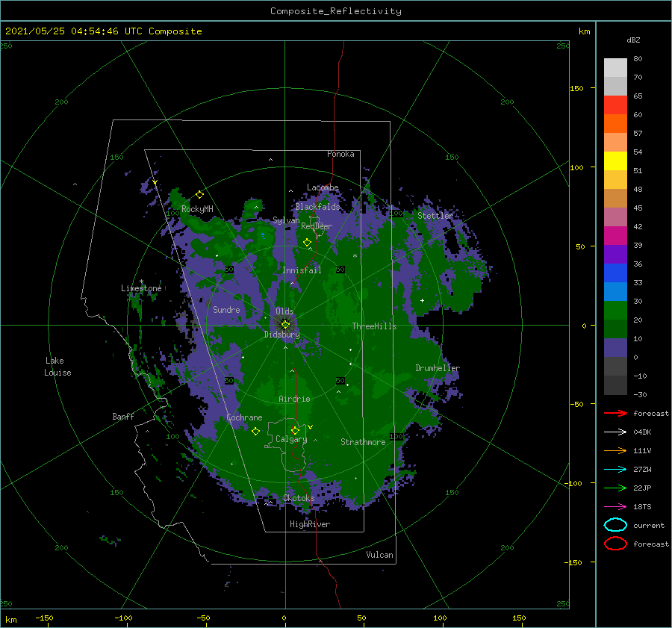Select the yellow diamond marker above Calgary
This screenshot has width=672, height=628.
(x=295, y=430)
